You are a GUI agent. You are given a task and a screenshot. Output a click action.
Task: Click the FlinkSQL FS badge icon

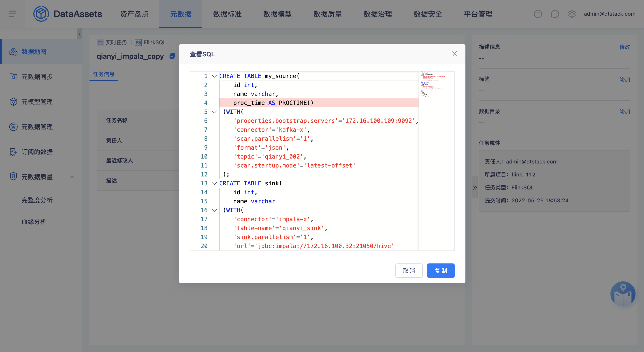coord(138,42)
